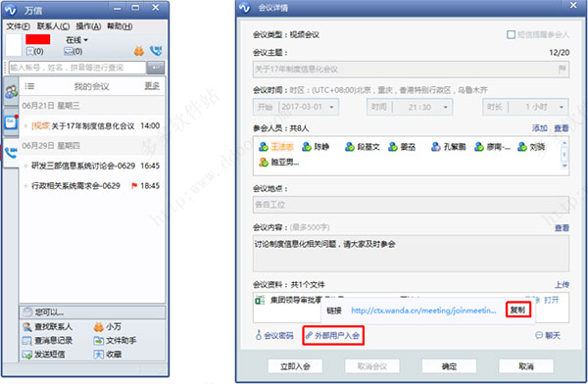Select meeting 关于17年制度信息化会议 14:00
This screenshot has height=384, width=588.
[x=93, y=125]
